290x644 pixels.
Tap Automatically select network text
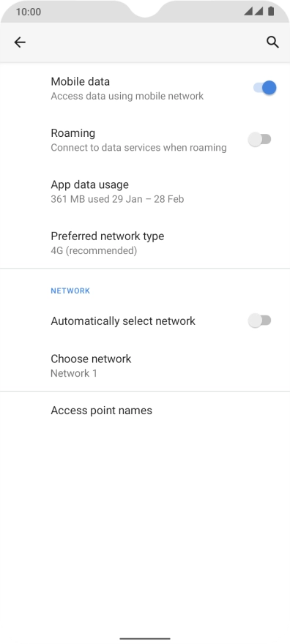(x=123, y=321)
